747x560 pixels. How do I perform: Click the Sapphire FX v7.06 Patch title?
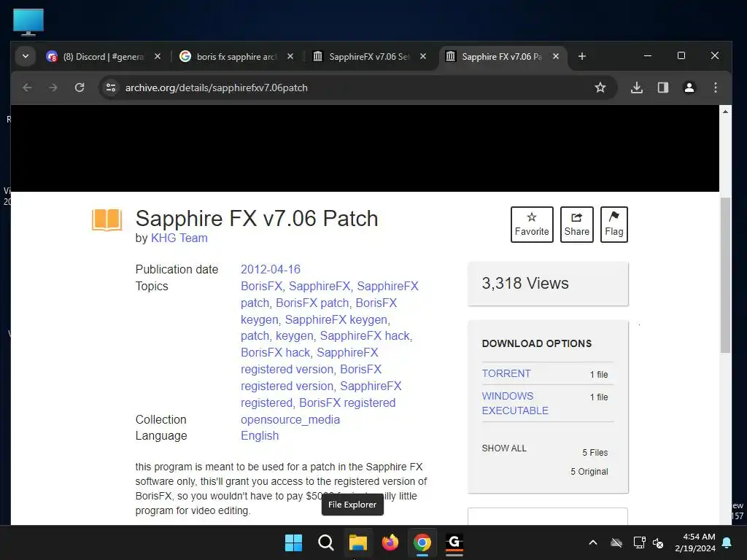pos(257,219)
